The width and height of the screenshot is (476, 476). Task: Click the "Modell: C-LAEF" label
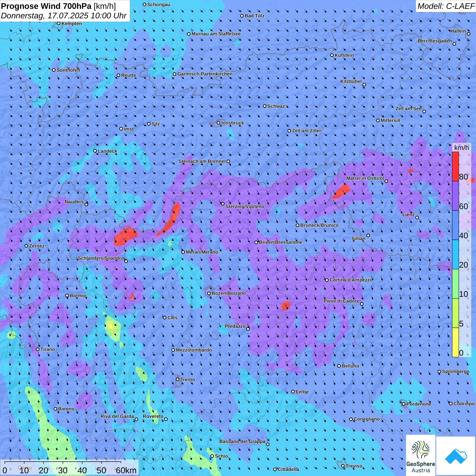(446, 6)
